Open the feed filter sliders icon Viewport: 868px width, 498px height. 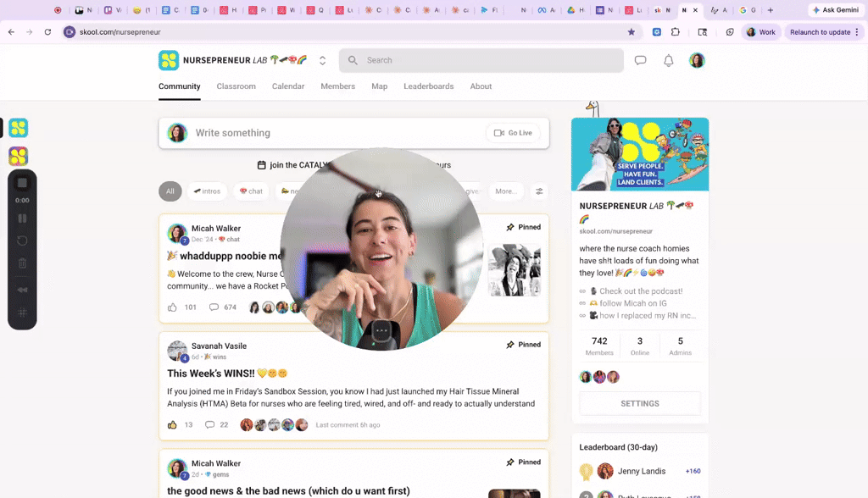[539, 191]
